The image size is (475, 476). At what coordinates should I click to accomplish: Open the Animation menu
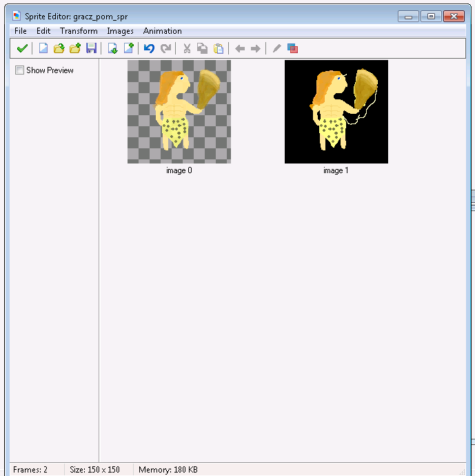pos(162,31)
